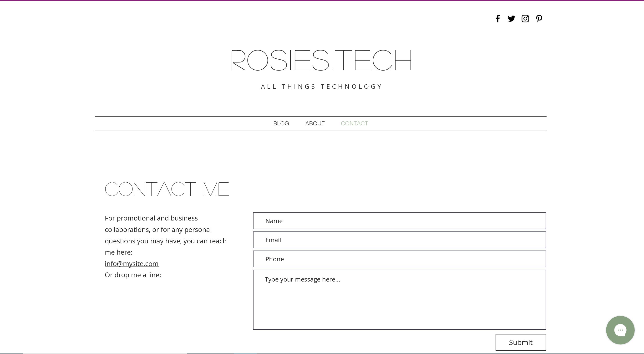Open the green chat bubble widget
Image resolution: width=644 pixels, height=354 pixels.
click(x=620, y=330)
